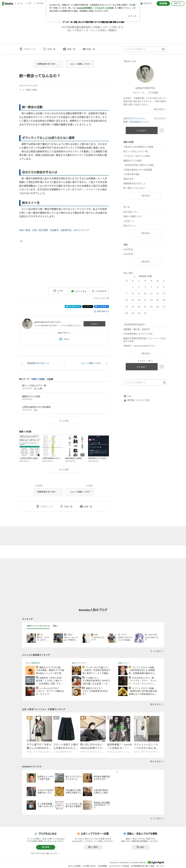
Task: Open いいね！した人一覧 link
Action: [x=101, y=298]
